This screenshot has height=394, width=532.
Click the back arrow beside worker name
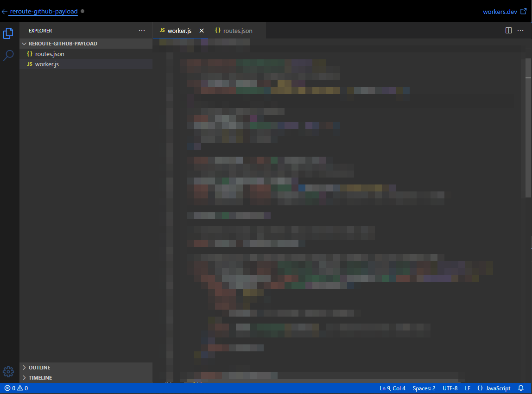tap(4, 12)
